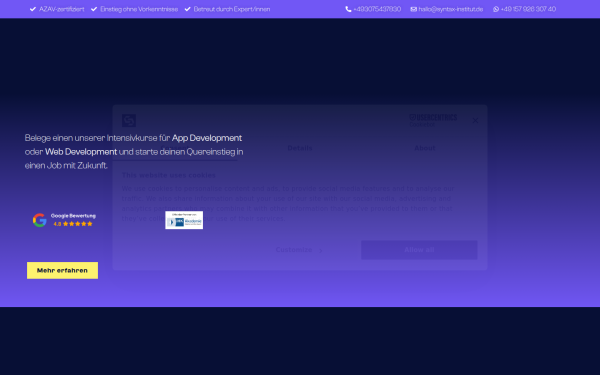Click AZAV-zertifiziert text
This screenshot has width=600, height=375.
click(62, 9)
